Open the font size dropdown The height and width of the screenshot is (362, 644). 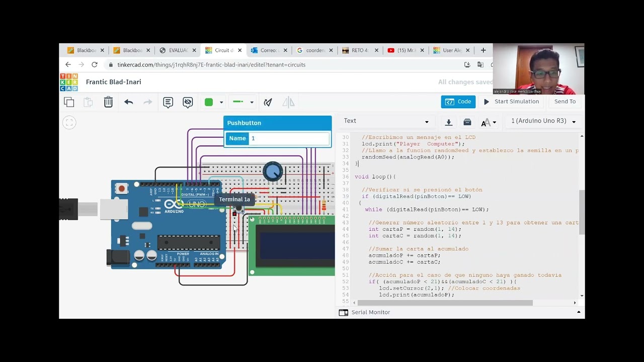pyautogui.click(x=489, y=122)
